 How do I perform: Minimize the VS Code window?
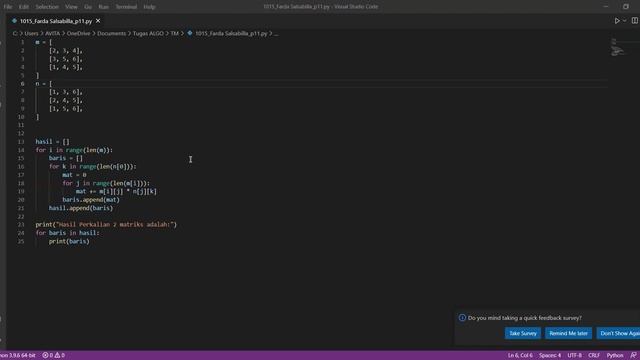(x=606, y=7)
